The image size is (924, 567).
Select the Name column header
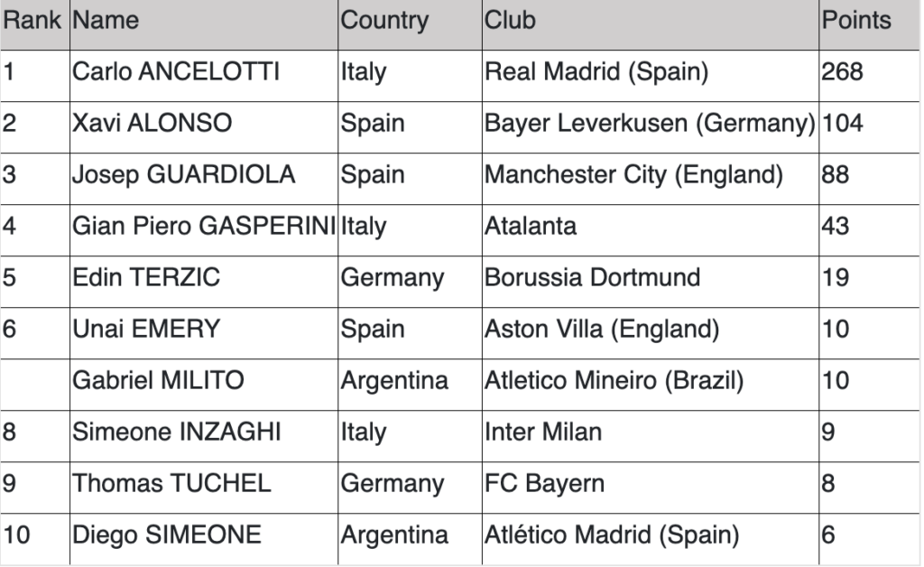[204, 24]
